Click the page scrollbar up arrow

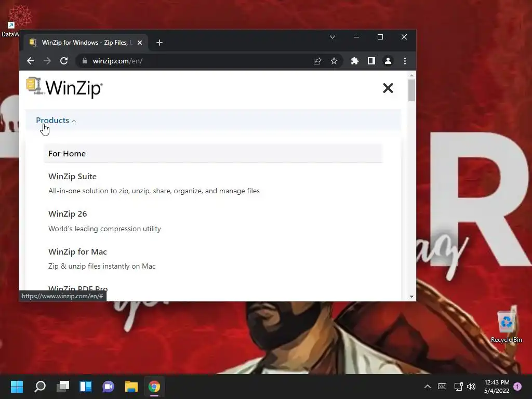coord(411,75)
